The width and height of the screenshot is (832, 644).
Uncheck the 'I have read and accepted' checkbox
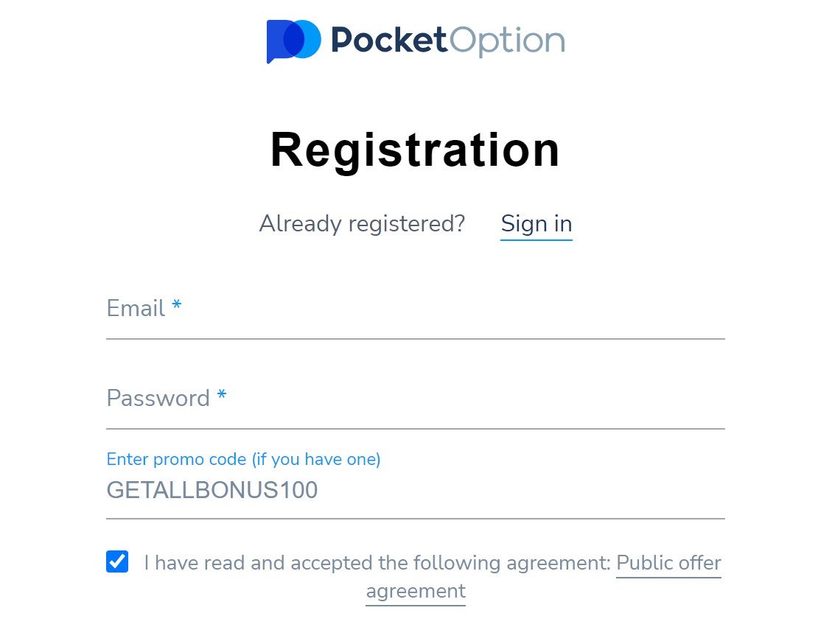(116, 562)
